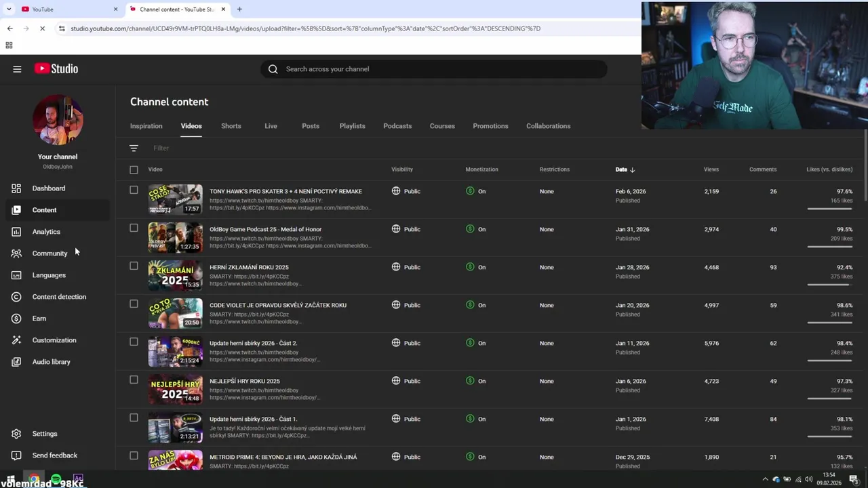Open OldBoy Game Podcast 25 video title

tap(265, 229)
